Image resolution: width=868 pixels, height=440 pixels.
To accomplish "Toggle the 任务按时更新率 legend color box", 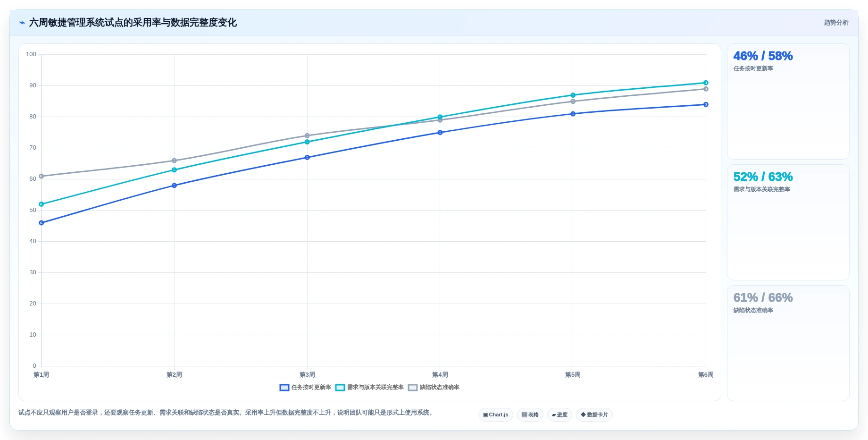I will (284, 388).
